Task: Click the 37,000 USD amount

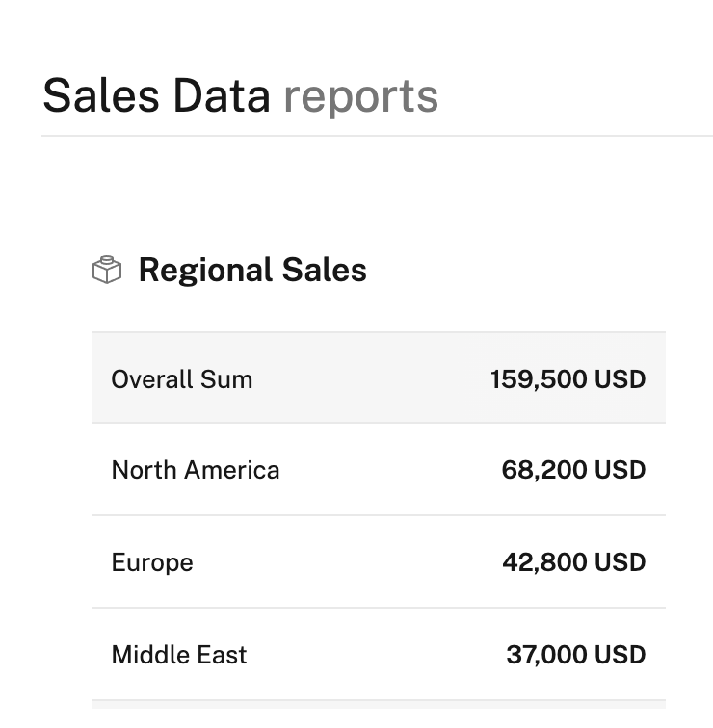Action: tap(575, 655)
